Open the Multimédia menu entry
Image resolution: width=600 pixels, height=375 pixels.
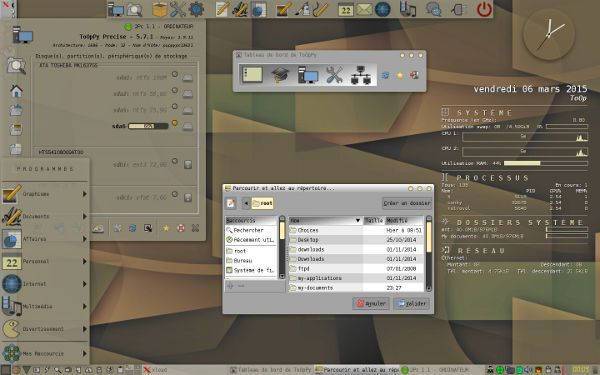tap(45, 307)
